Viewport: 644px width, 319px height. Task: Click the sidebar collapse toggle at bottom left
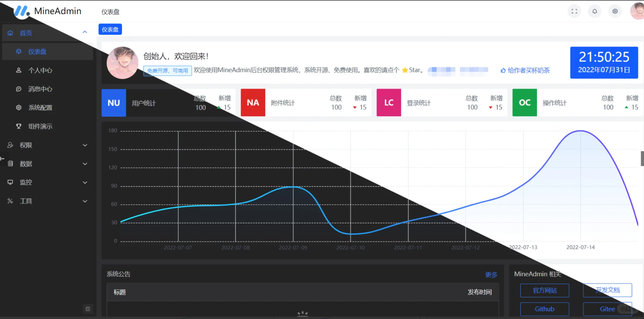[x=88, y=308]
